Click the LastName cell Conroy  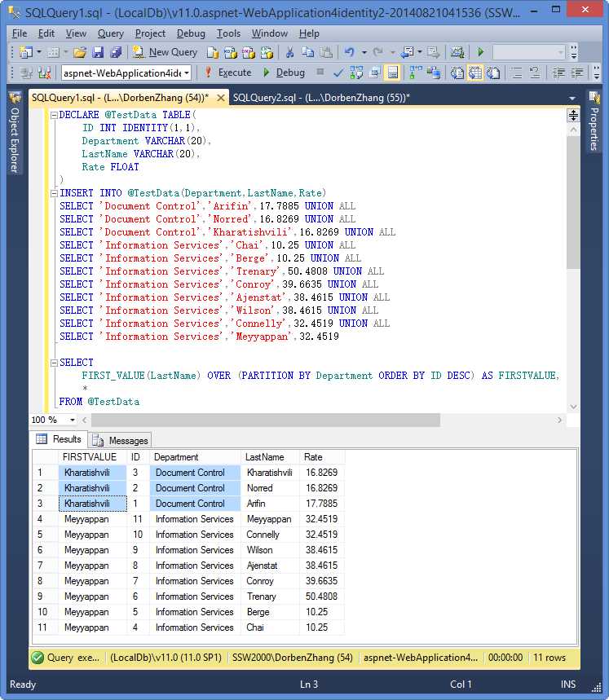270,581
